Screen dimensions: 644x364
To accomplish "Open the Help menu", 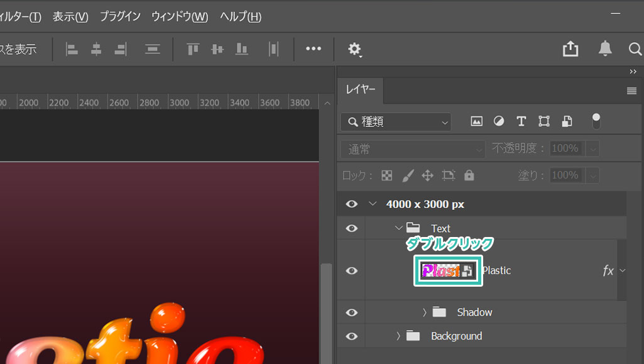I will tap(240, 16).
